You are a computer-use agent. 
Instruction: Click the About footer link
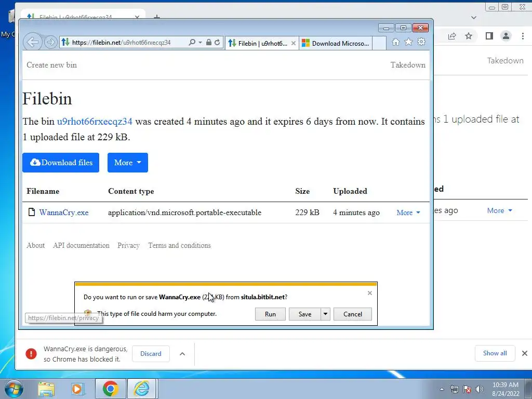tap(36, 245)
